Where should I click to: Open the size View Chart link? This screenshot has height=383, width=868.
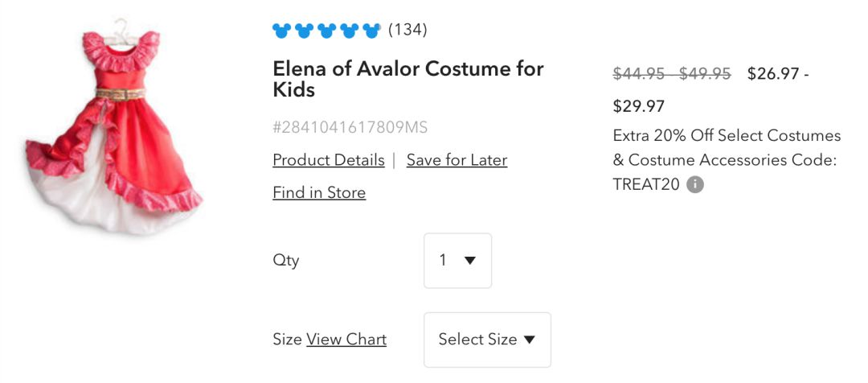coord(346,340)
